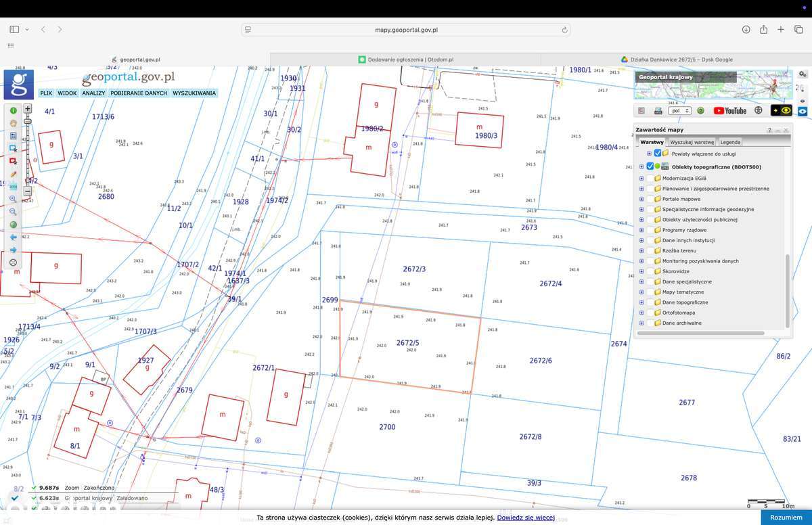The image size is (812, 525).
Task: Expand Specjalistyczne informacje geodezyjne node
Action: pos(641,209)
